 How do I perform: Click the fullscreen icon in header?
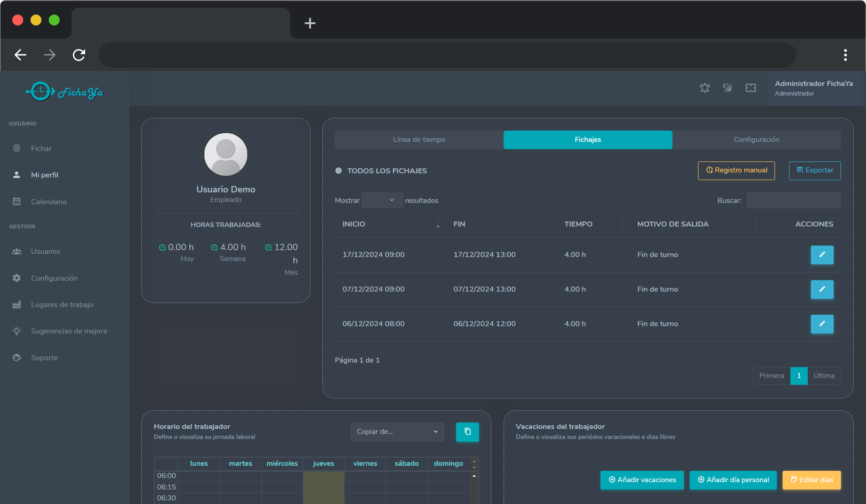(x=750, y=88)
